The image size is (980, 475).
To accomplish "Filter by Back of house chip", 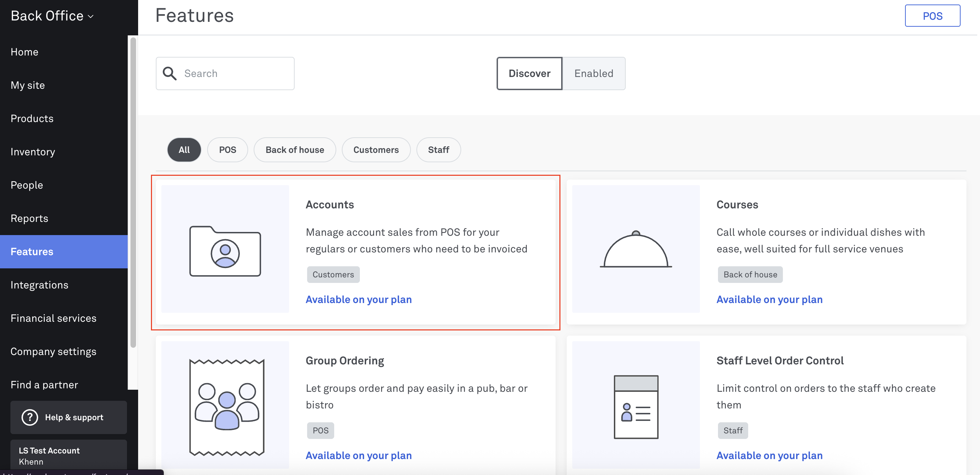I will 295,150.
